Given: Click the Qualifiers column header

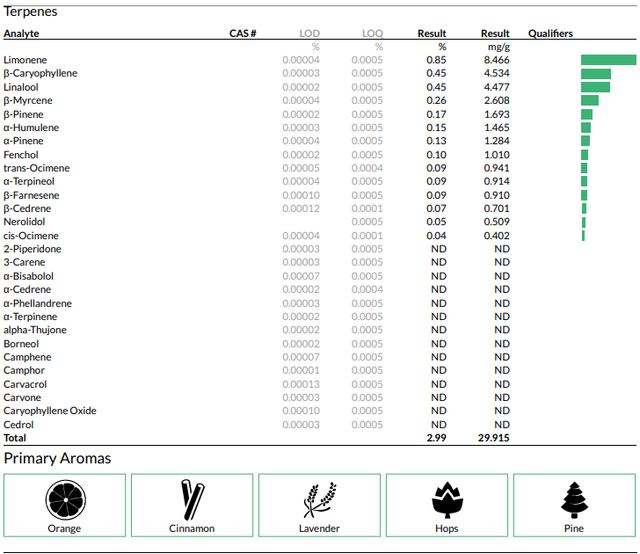Looking at the screenshot, I should [550, 33].
